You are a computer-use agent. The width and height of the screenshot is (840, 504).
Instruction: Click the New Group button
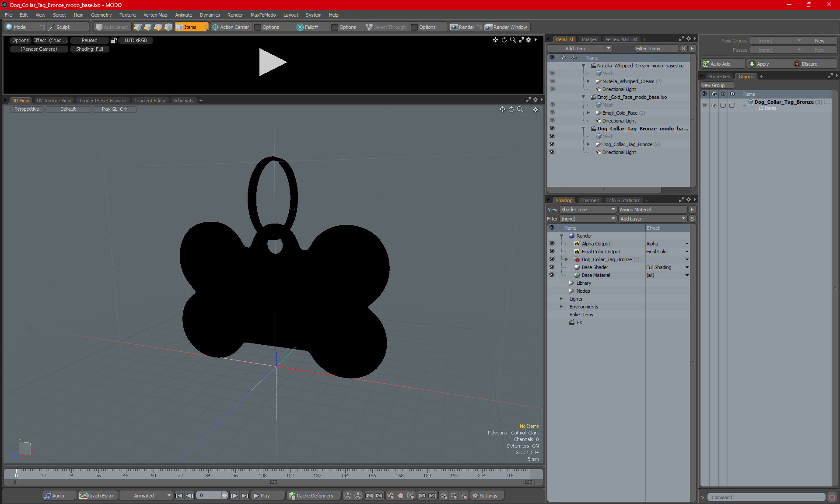717,85
